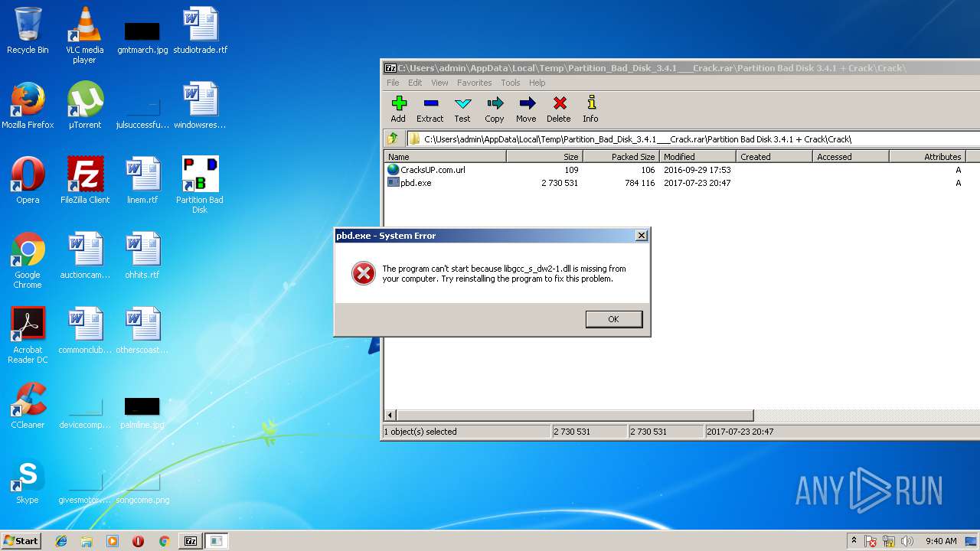This screenshot has width=980, height=551.
Task: Click the 7-Zip horizontal scrollbar track
Action: point(865,416)
